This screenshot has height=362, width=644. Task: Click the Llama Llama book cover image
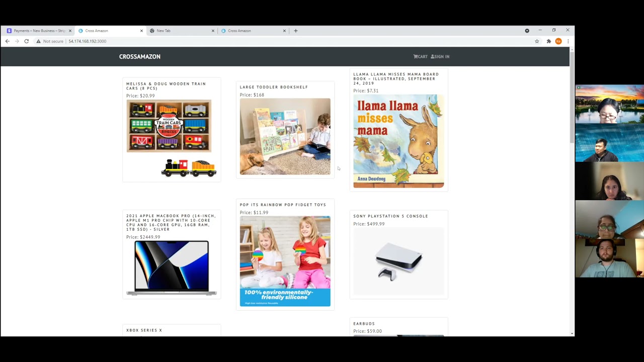pyautogui.click(x=398, y=141)
